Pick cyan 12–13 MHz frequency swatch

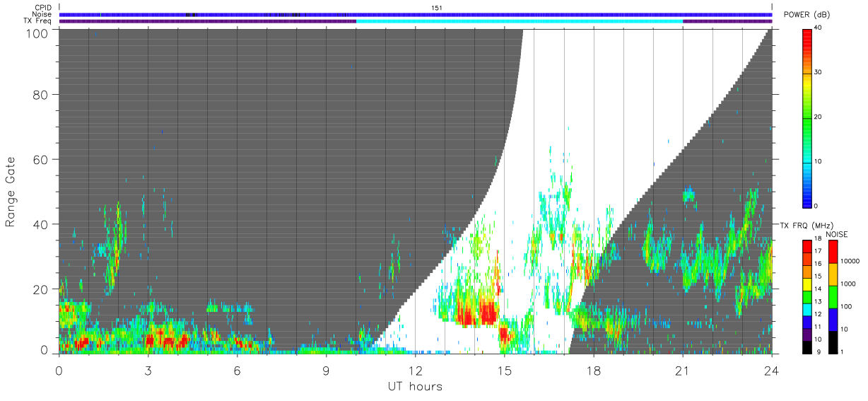(x=807, y=309)
